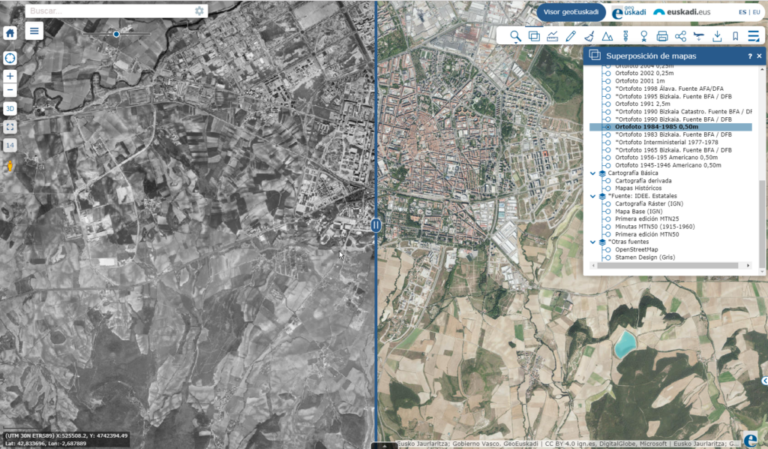Image resolution: width=768 pixels, height=449 pixels.
Task: Close the Superposición de mapas panel
Action: coord(759,56)
